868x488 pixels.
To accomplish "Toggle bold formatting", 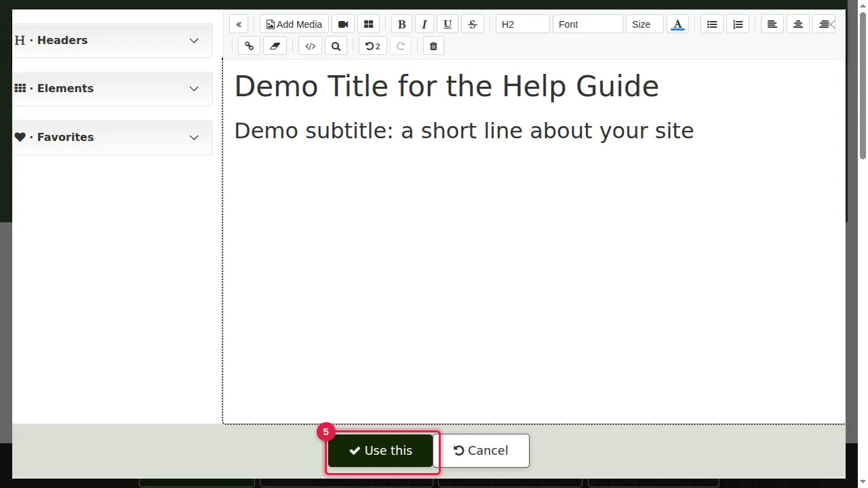I will [x=401, y=24].
